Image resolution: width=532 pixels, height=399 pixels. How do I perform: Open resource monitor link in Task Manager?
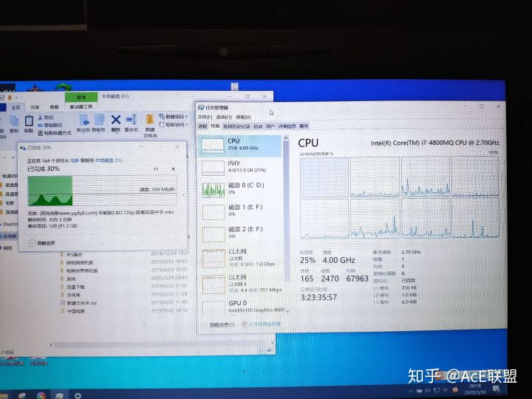point(262,324)
